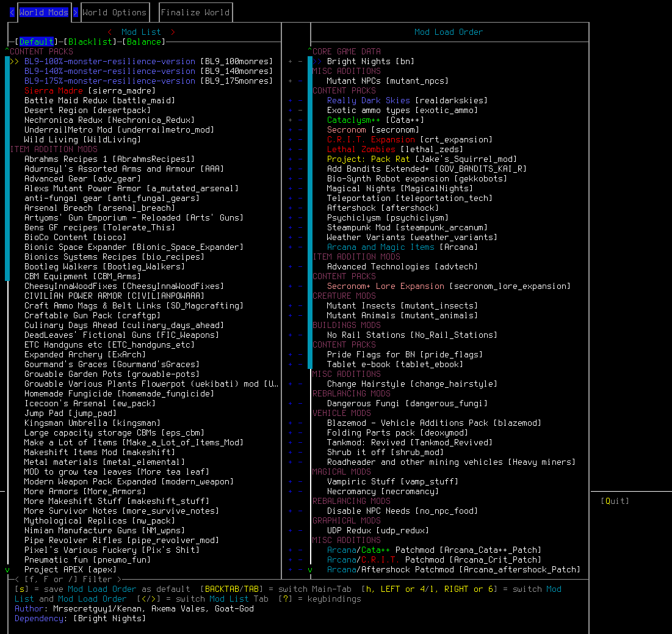Click the left arrow of the Filter bar
672x634 pixels.
click(x=17, y=580)
